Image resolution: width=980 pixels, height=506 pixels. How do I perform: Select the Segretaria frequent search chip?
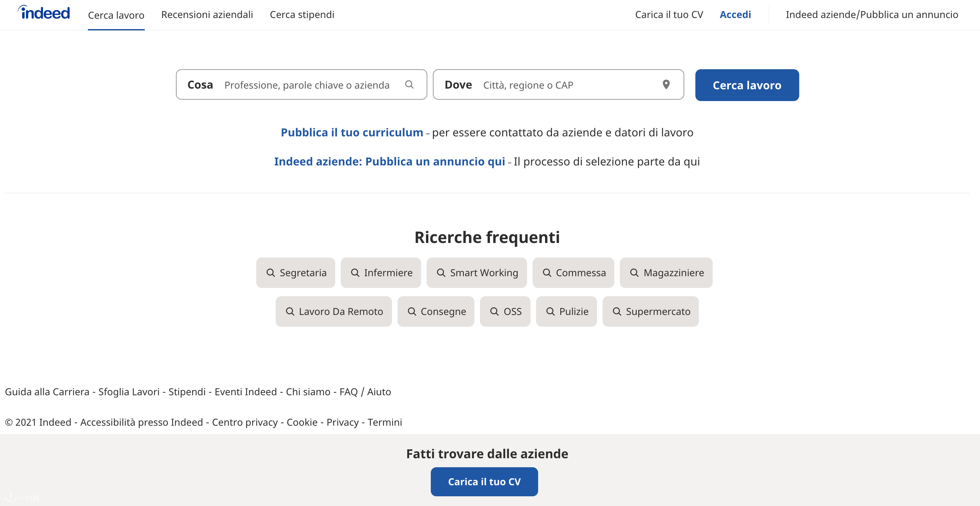(296, 273)
